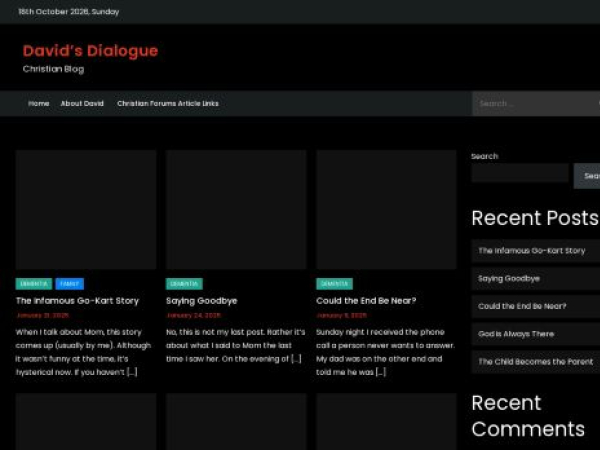Open recent post The Infamous Go-Kart Story
600x450 pixels.
coord(532,251)
